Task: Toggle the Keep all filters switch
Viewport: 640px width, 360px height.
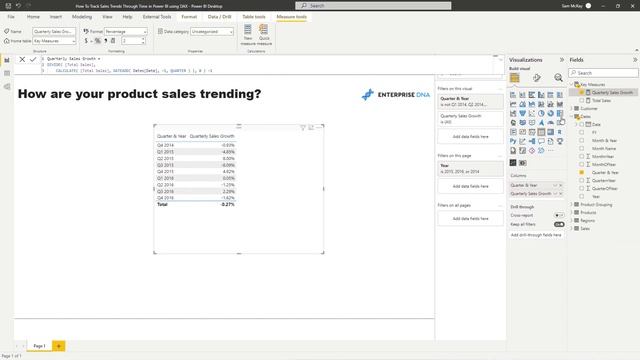Action: click(559, 224)
